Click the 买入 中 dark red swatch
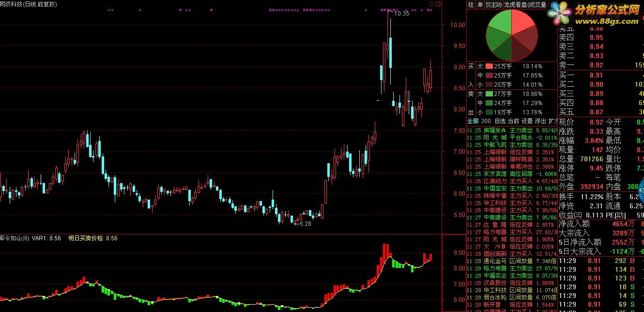The height and width of the screenshot is (312, 644). (x=489, y=75)
